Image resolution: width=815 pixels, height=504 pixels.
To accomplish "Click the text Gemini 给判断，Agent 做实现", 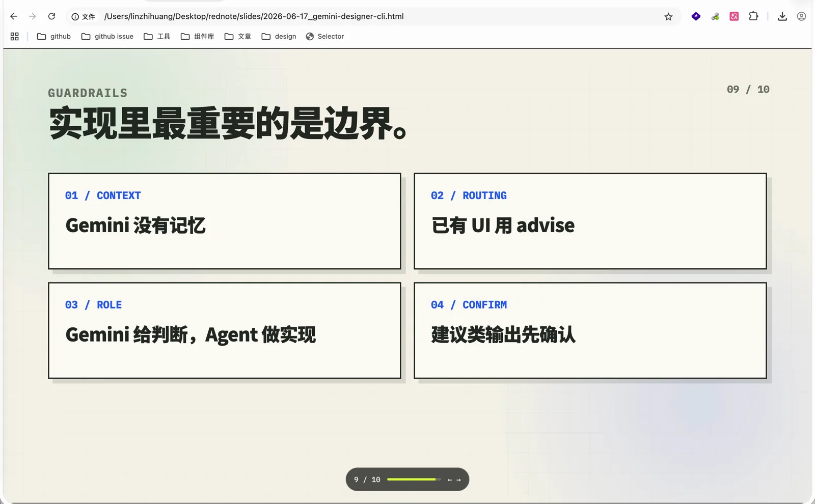I will pyautogui.click(x=191, y=335).
